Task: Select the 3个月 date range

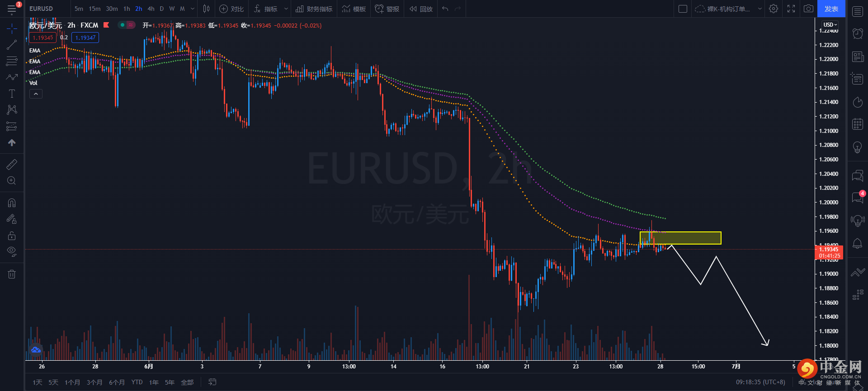Action: (x=94, y=382)
